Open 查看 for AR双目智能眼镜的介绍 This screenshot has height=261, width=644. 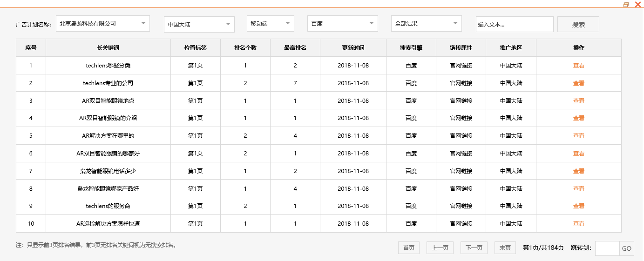point(579,118)
